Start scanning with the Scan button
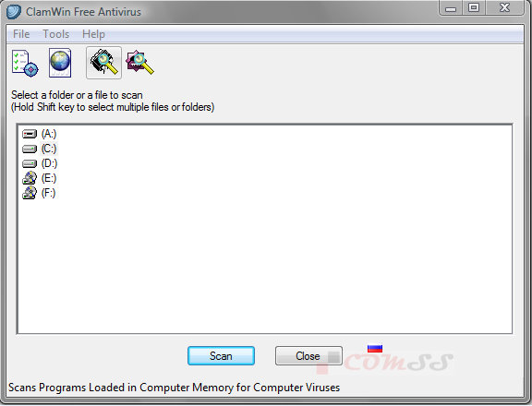 click(221, 356)
